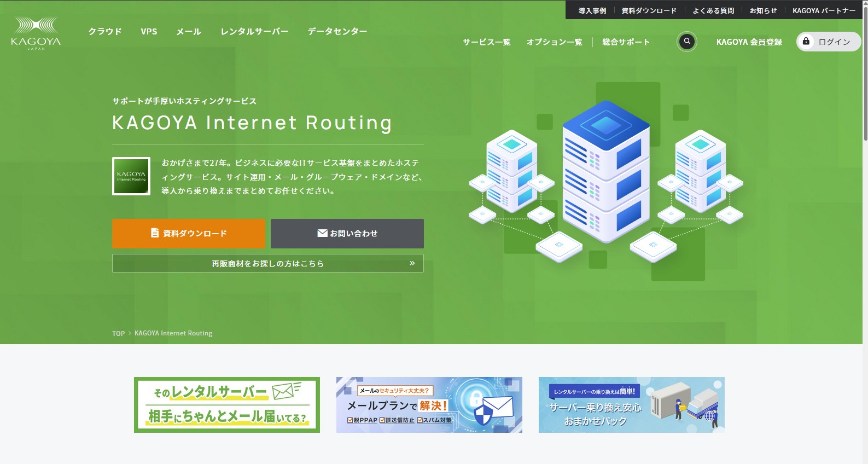Viewport: 868px width, 464px height.
Task: Open the レンタルサーバー menu
Action: (x=254, y=32)
